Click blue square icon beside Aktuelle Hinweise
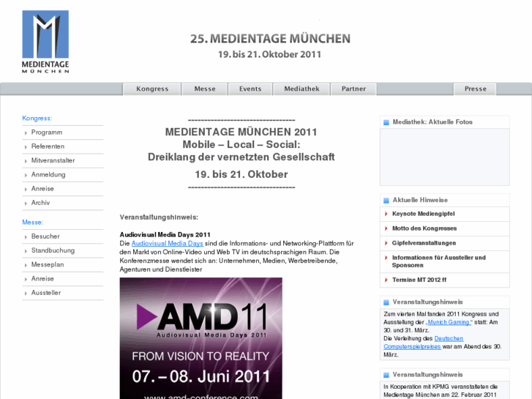Screen dimensions: 532x399 point(386,201)
